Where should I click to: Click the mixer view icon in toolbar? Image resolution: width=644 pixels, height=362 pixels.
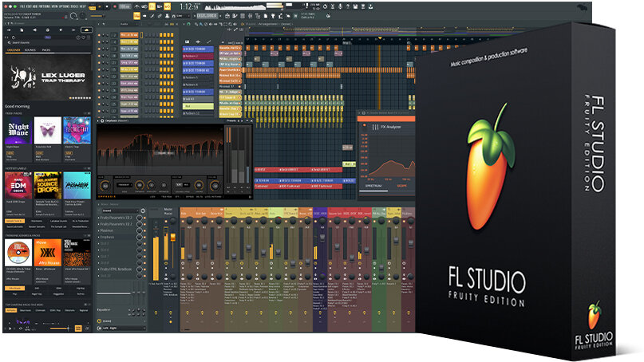250,16
